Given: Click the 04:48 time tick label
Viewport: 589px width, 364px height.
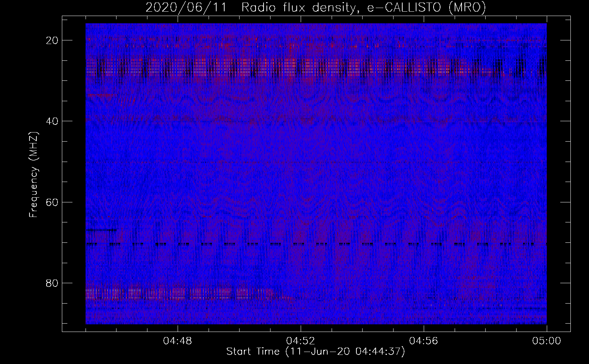Looking at the screenshot, I should click(178, 341).
